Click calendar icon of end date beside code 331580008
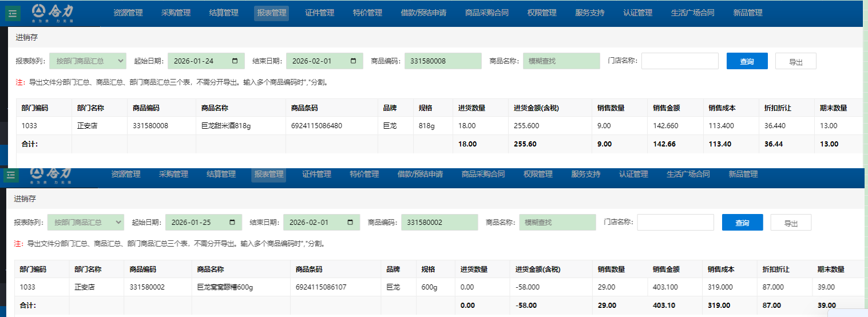This screenshot has height=317, width=868. pyautogui.click(x=353, y=61)
